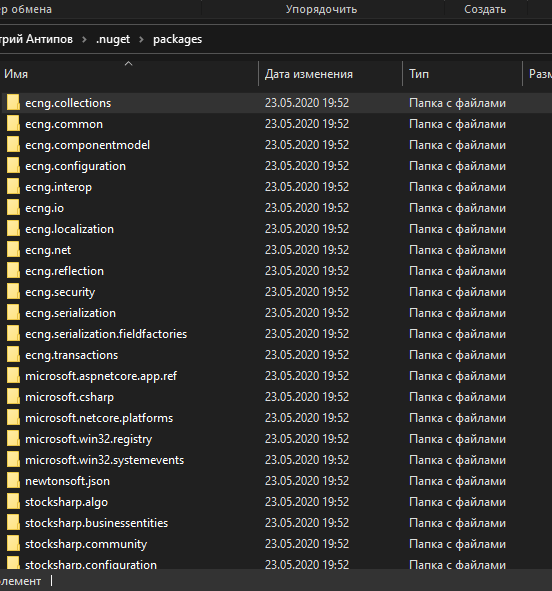This screenshot has height=591, width=552.
Task: Click the packages breadcrumb segment
Action: click(x=177, y=39)
